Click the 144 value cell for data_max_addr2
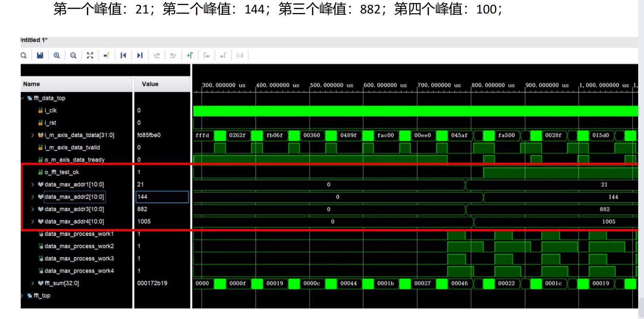The image size is (644, 319). pos(162,197)
